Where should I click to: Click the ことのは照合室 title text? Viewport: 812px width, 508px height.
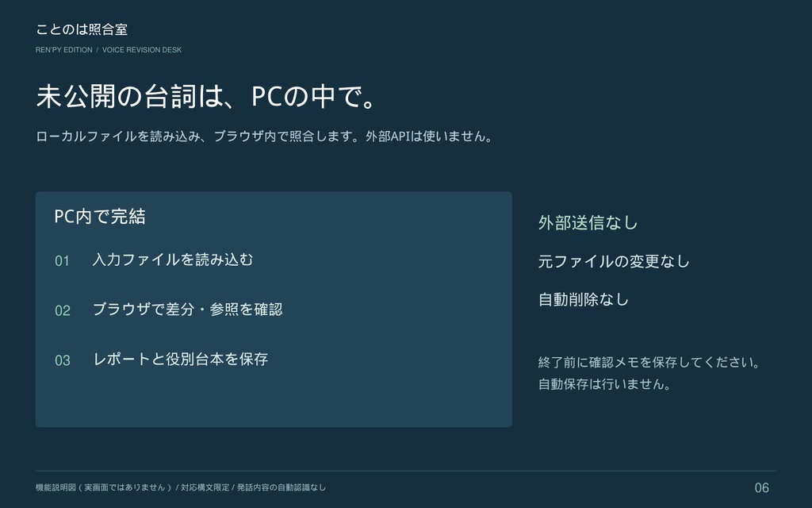tap(82, 29)
